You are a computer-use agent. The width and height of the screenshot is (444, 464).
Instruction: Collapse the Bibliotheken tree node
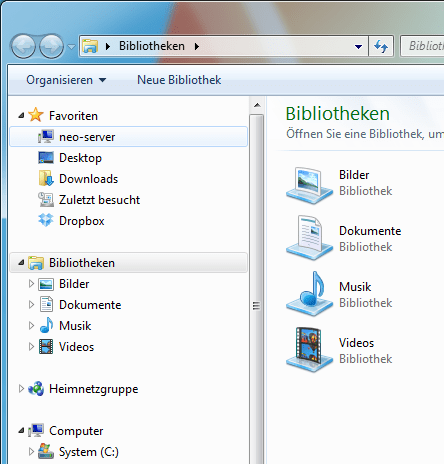(x=21, y=263)
